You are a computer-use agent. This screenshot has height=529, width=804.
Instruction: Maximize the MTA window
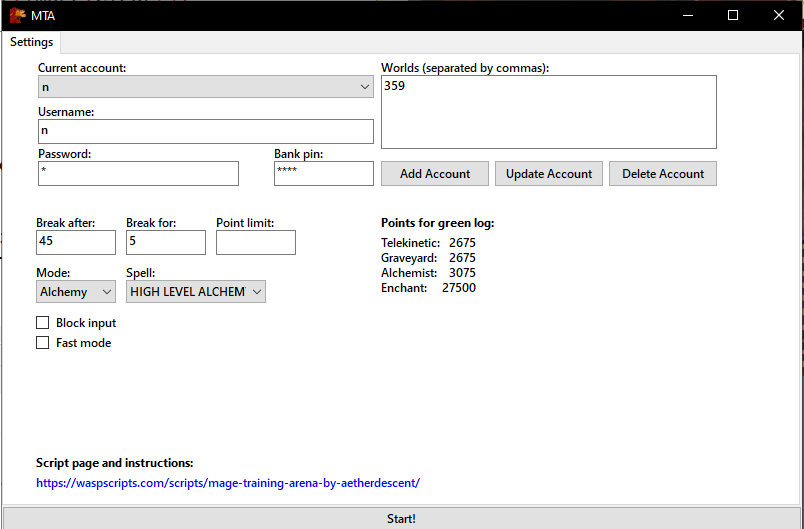[x=733, y=15]
